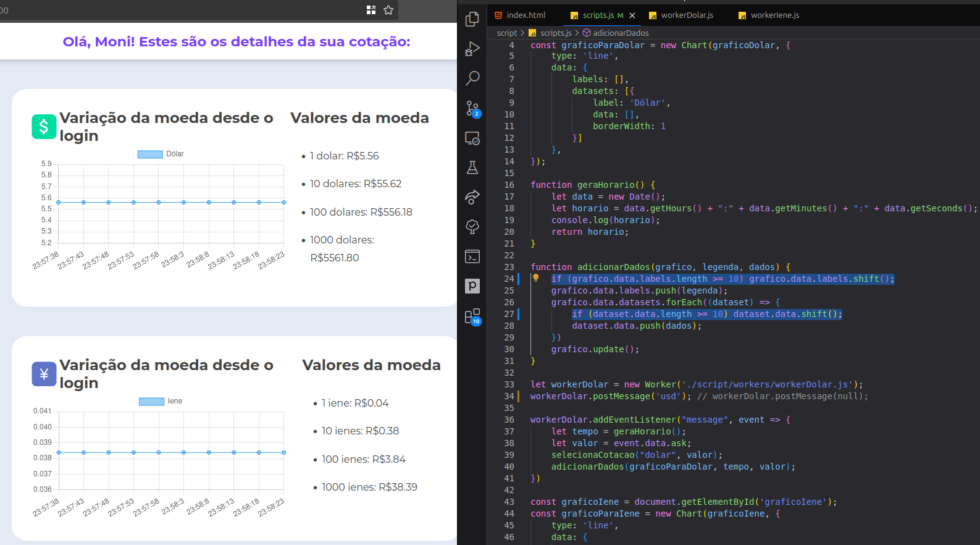Click the JS file icon on workerIene.js tab
Viewport: 980px width, 545px height.
(742, 15)
